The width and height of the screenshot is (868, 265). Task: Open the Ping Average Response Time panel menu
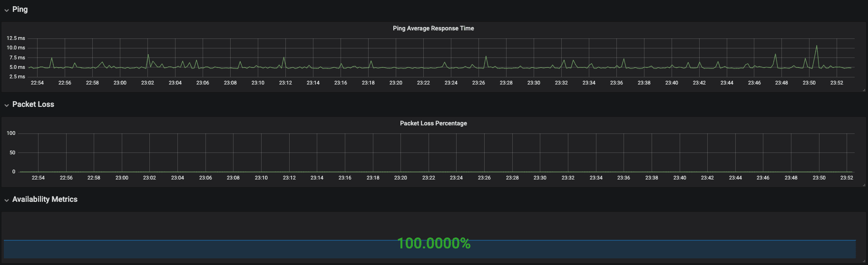tap(433, 28)
